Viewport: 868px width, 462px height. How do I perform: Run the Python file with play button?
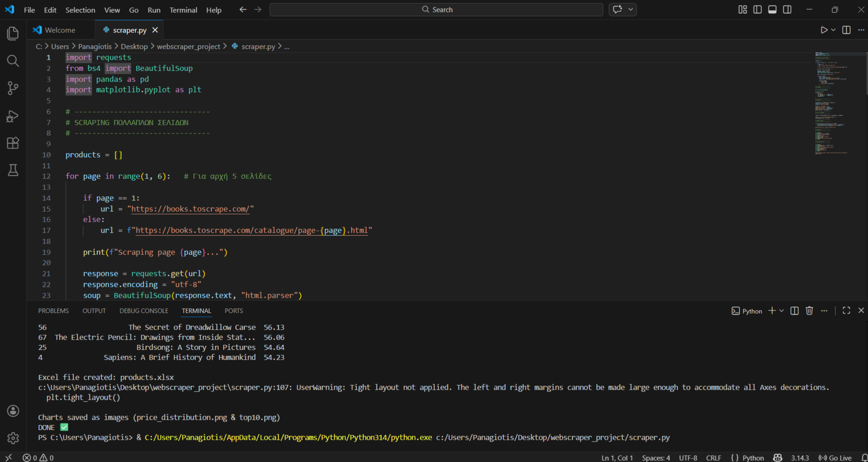[824, 30]
